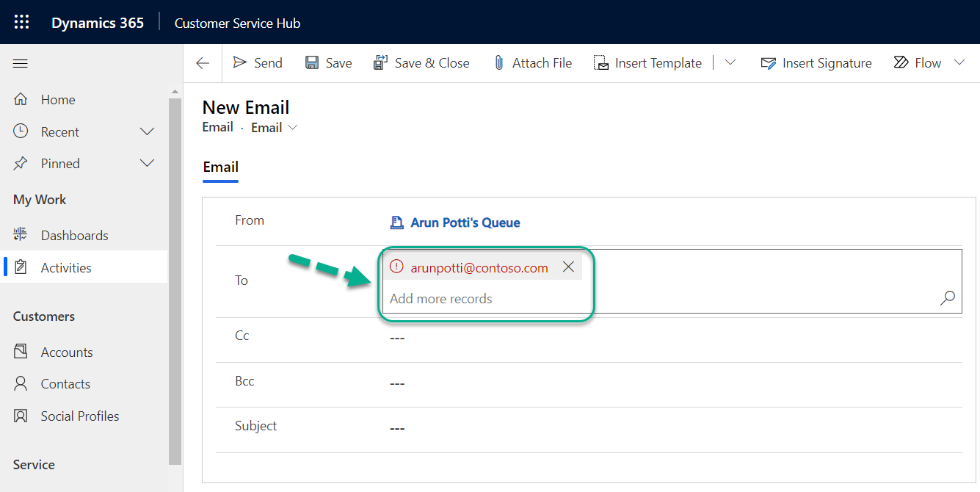Expand the Flow menu chevron
This screenshot has height=492, width=980.
click(x=959, y=62)
